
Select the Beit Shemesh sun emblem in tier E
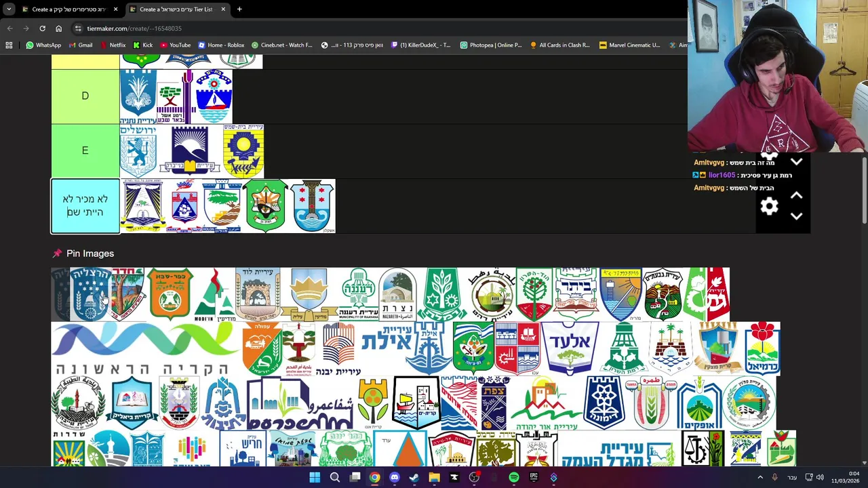click(243, 150)
